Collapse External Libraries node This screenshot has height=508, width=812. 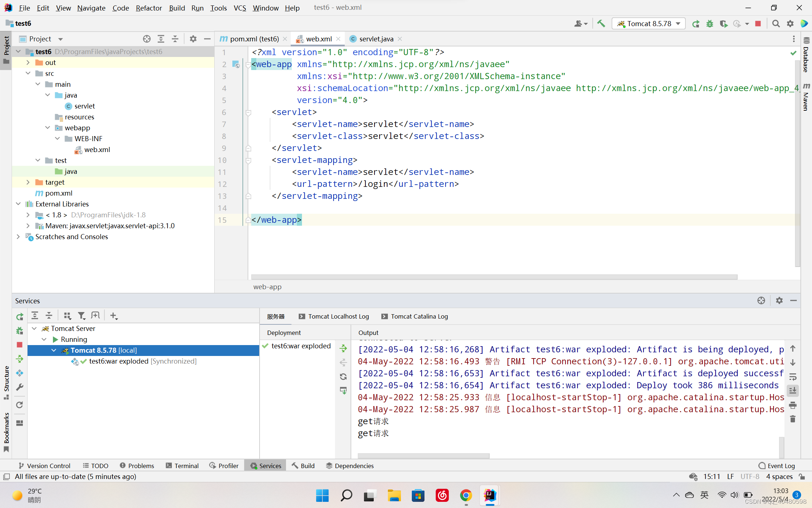(x=18, y=204)
